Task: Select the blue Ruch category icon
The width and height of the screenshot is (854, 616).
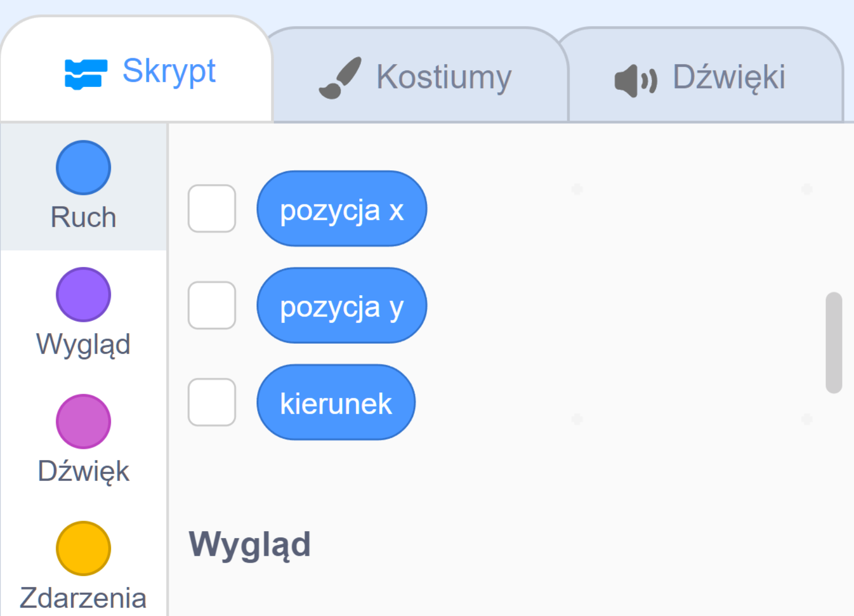Action: [83, 167]
